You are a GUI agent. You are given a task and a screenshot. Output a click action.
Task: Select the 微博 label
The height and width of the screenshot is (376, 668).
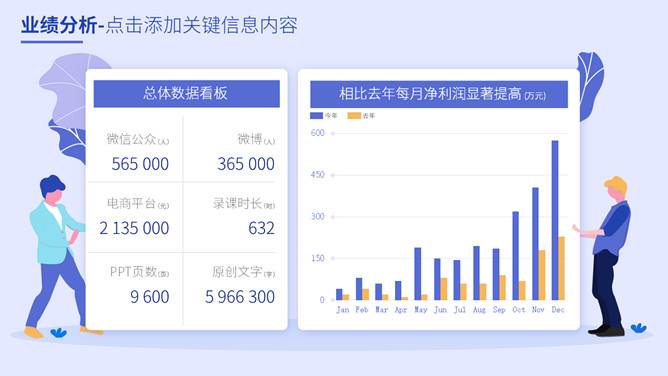[250, 139]
